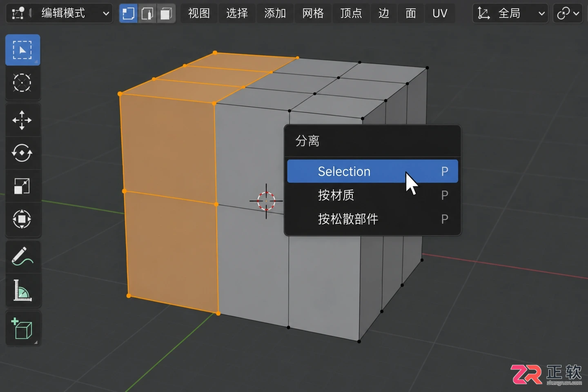This screenshot has width=588, height=392.
Task: Select the Rotate tool
Action: tap(22, 153)
